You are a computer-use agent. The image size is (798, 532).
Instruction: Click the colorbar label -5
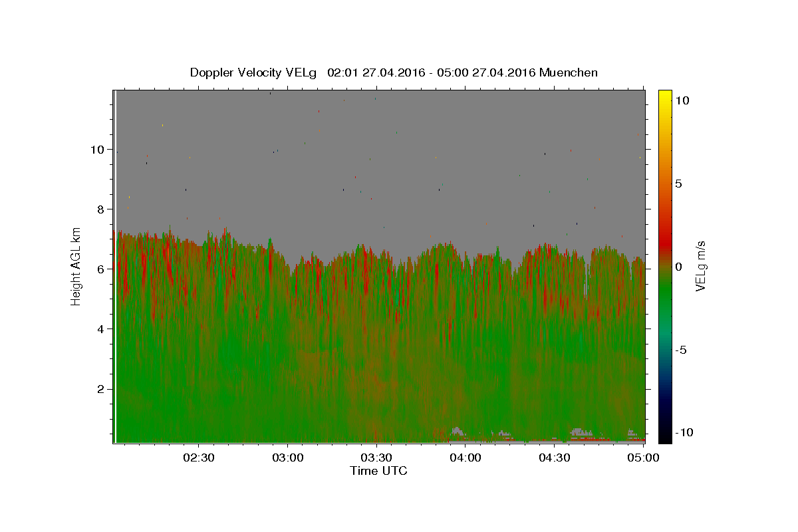680,350
